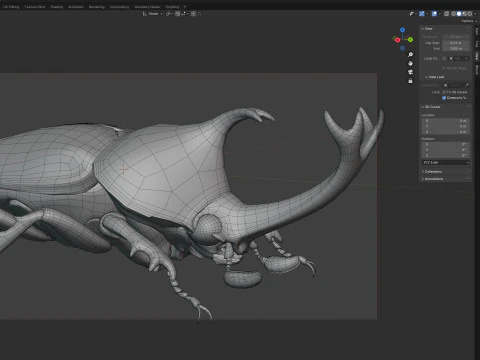This screenshot has width=480, height=360.
Task: Click the pan view hand icon
Action: click(411, 63)
